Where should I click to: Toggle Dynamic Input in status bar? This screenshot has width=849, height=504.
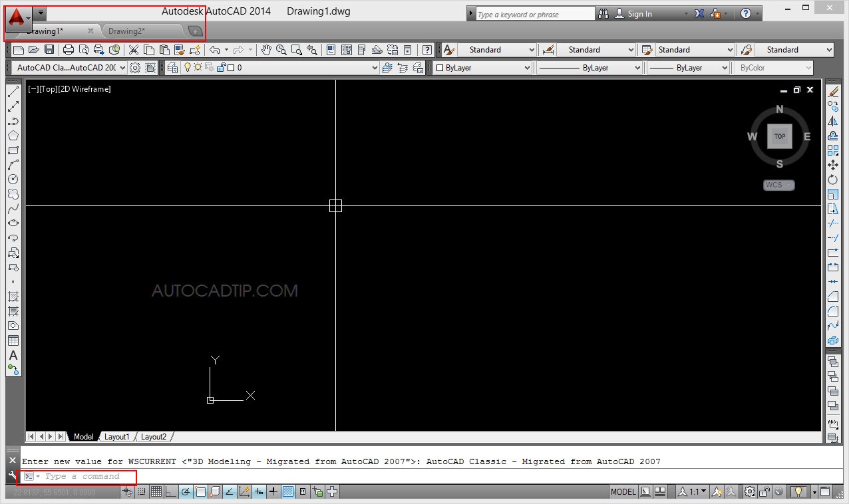pyautogui.click(x=258, y=492)
